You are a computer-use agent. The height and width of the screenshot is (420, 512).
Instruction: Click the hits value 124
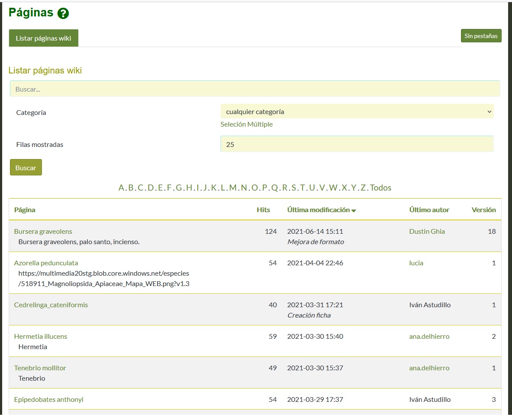click(271, 231)
